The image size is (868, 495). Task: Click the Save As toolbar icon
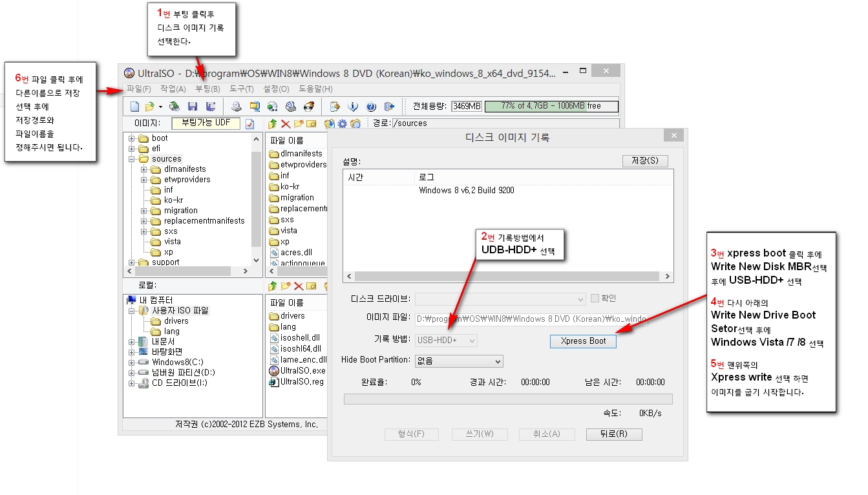pyautogui.click(x=211, y=107)
